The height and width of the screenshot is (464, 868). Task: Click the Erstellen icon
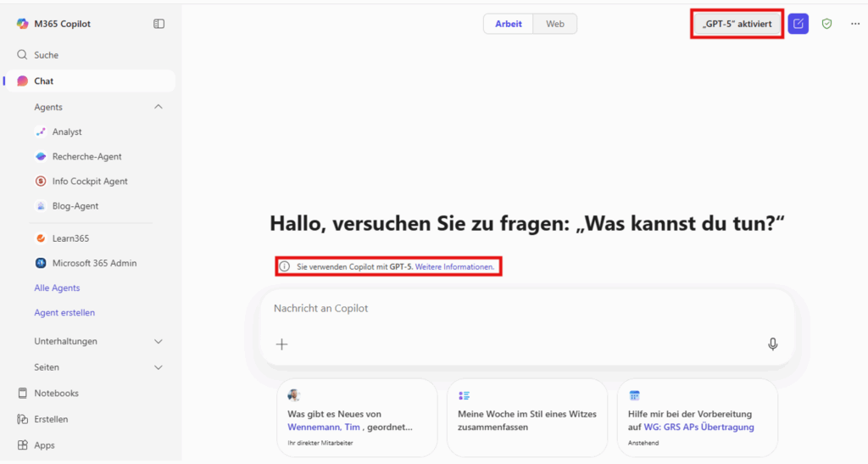(22, 419)
